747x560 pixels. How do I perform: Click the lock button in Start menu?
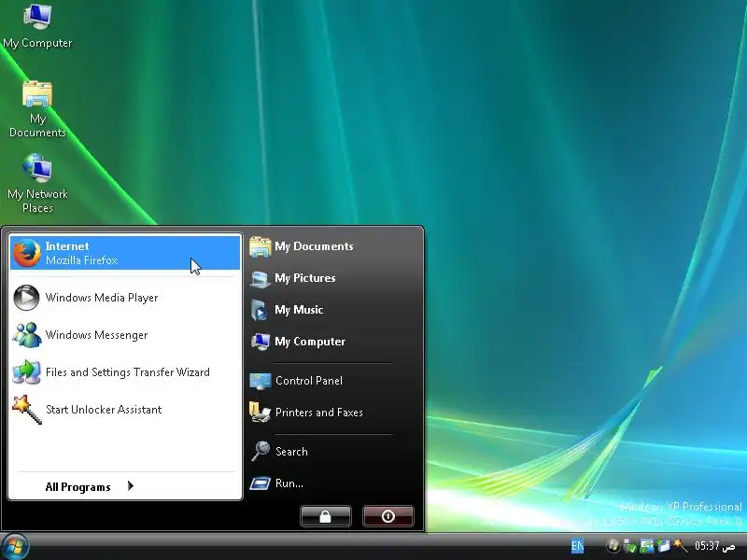[x=326, y=516]
